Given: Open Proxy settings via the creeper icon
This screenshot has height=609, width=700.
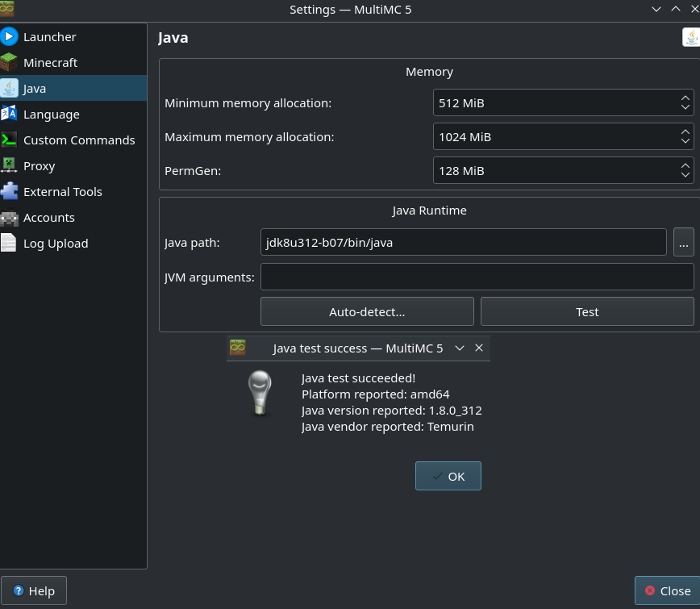Looking at the screenshot, I should tap(10, 165).
